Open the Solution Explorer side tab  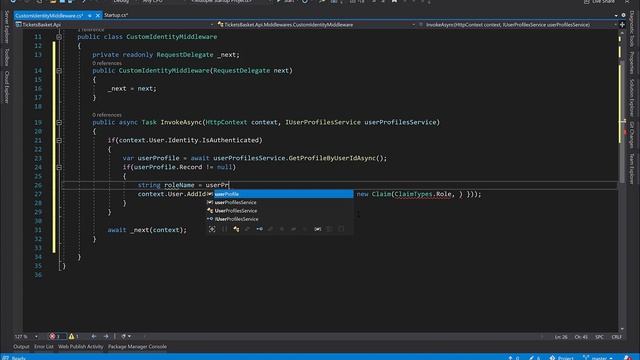point(632,98)
